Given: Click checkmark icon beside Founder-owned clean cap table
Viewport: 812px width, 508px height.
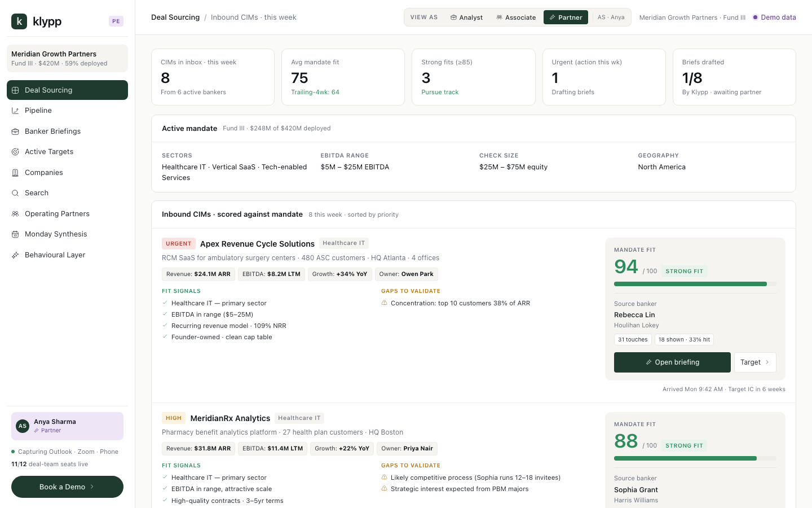Looking at the screenshot, I should pos(165,337).
